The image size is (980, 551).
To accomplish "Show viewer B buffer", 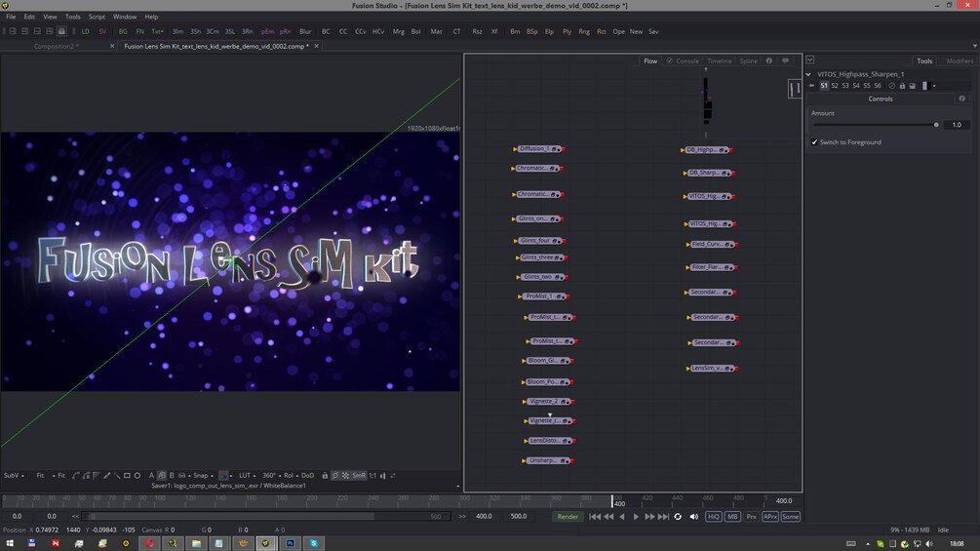I will pyautogui.click(x=172, y=475).
